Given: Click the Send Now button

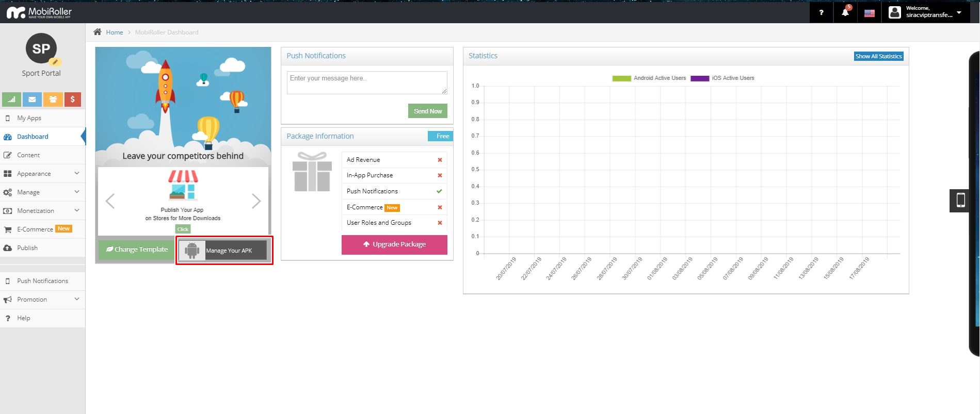Looking at the screenshot, I should point(428,111).
